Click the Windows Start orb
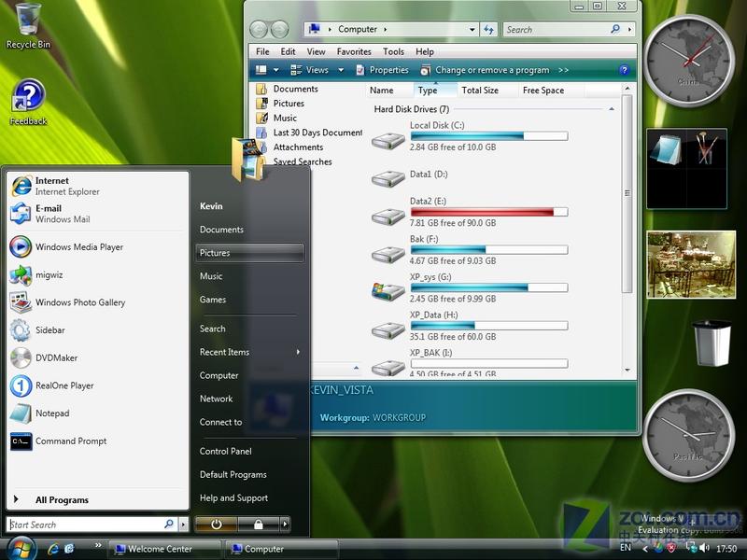 [20, 548]
